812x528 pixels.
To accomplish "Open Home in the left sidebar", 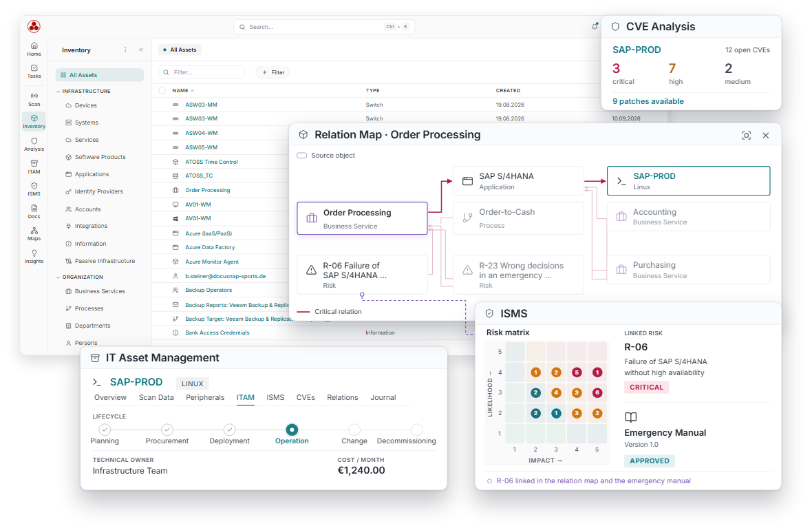I will [34, 50].
